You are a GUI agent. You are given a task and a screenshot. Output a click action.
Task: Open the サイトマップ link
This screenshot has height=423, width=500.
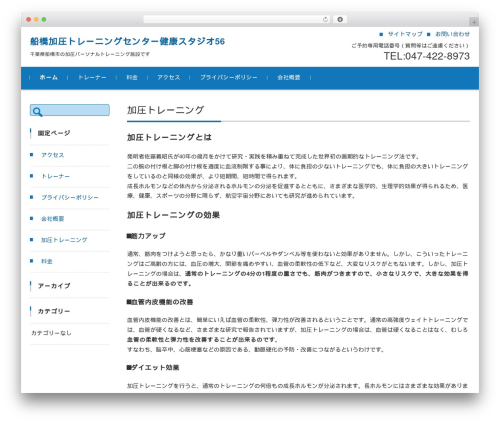pos(405,34)
